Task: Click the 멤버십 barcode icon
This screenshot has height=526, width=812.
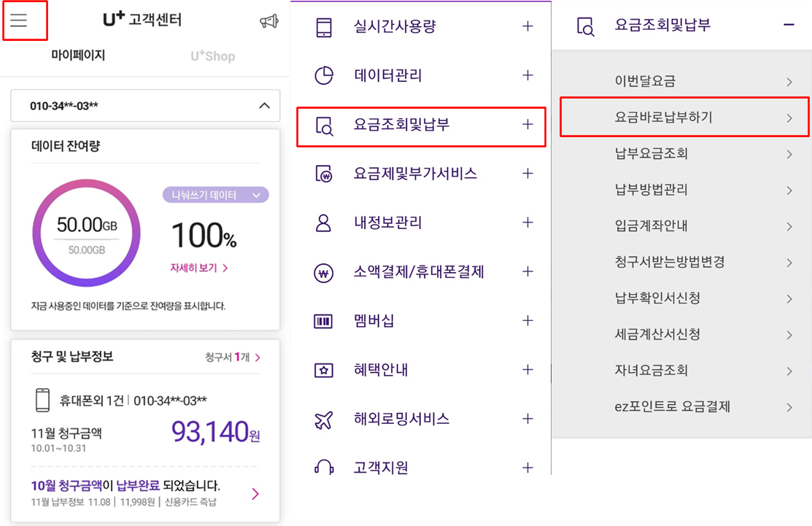Action: [x=324, y=321]
